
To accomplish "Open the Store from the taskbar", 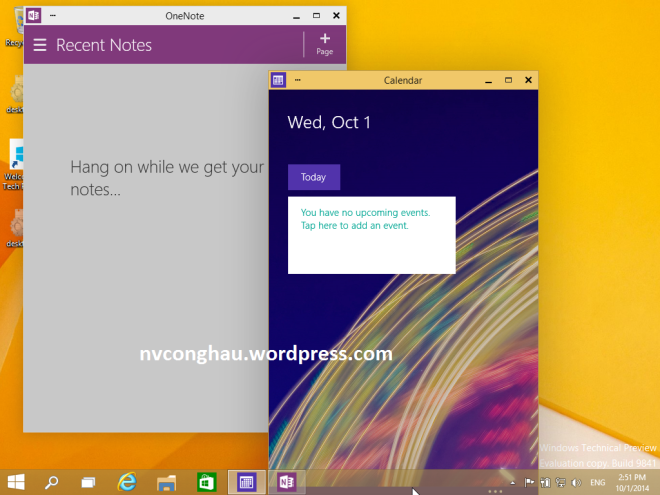I will pos(206,482).
